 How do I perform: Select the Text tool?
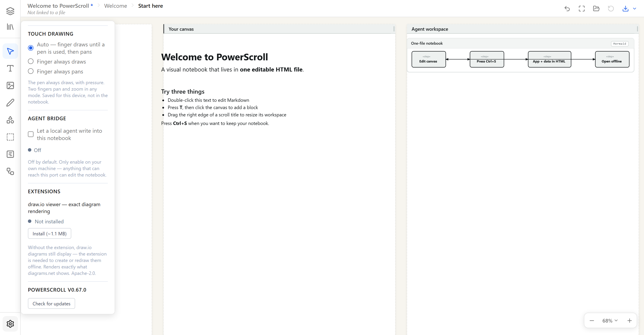point(10,68)
